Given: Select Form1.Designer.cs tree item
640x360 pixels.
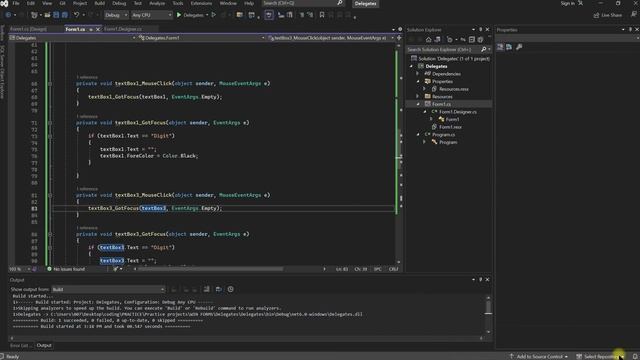Looking at the screenshot, I should click(x=458, y=112).
